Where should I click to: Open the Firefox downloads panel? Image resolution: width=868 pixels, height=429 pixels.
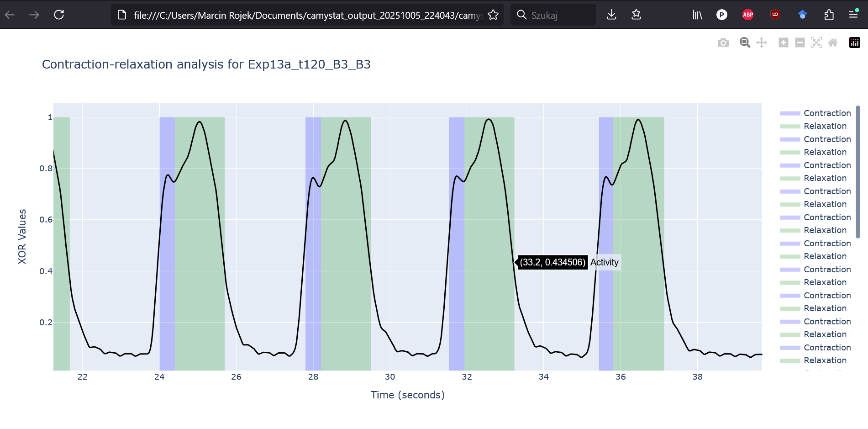(x=612, y=15)
